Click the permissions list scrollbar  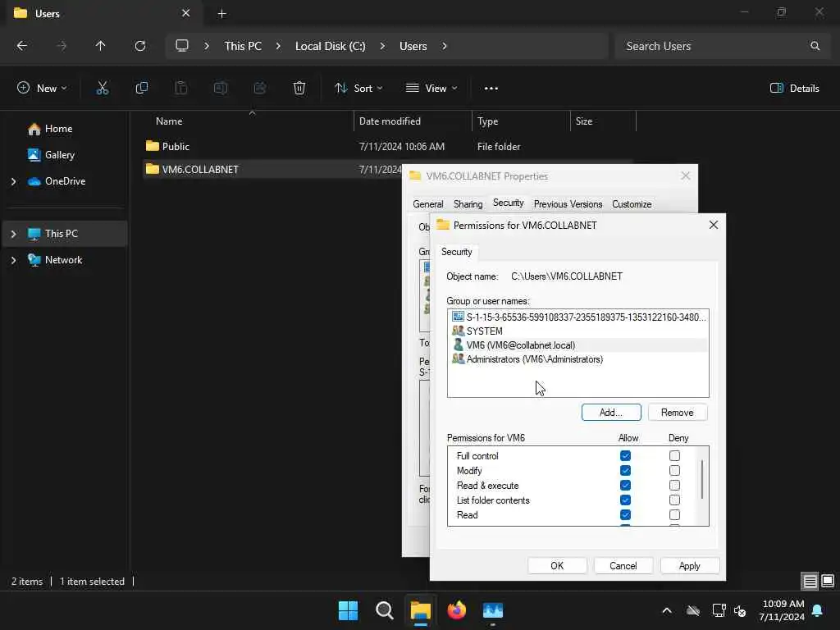pyautogui.click(x=702, y=479)
